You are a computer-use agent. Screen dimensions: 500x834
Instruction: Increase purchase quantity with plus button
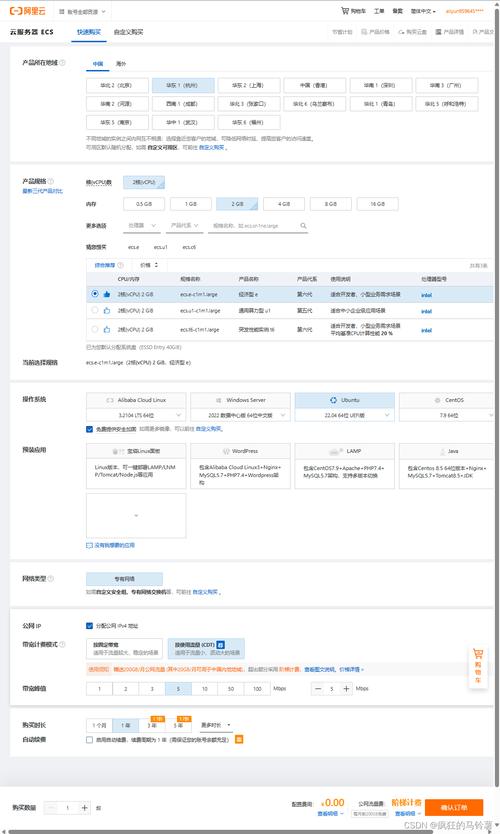(85, 808)
